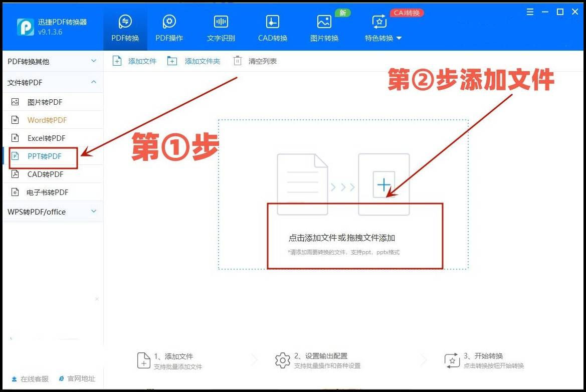The width and height of the screenshot is (586, 392).
Task: Collapse the 文件转PDF section
Action: (53, 82)
